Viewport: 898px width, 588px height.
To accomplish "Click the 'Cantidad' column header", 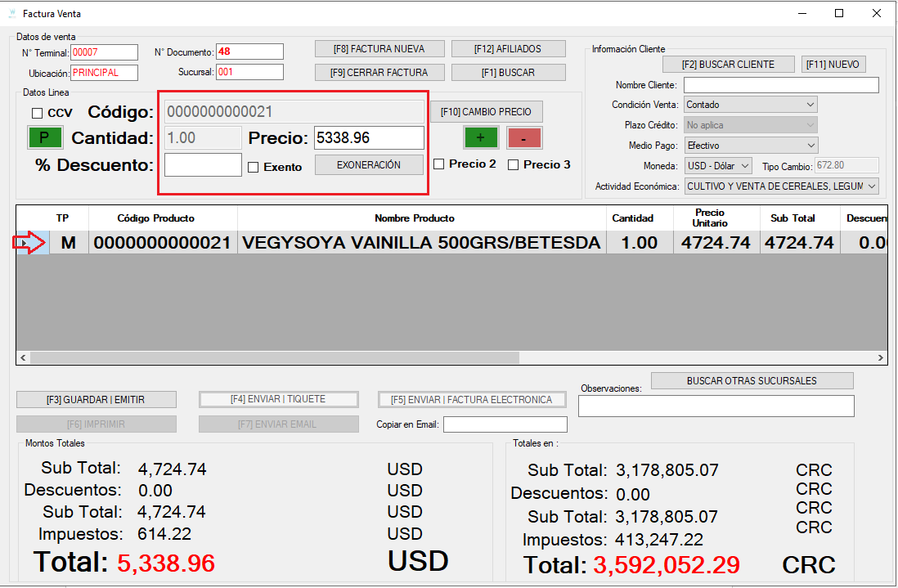I will 640,218.
